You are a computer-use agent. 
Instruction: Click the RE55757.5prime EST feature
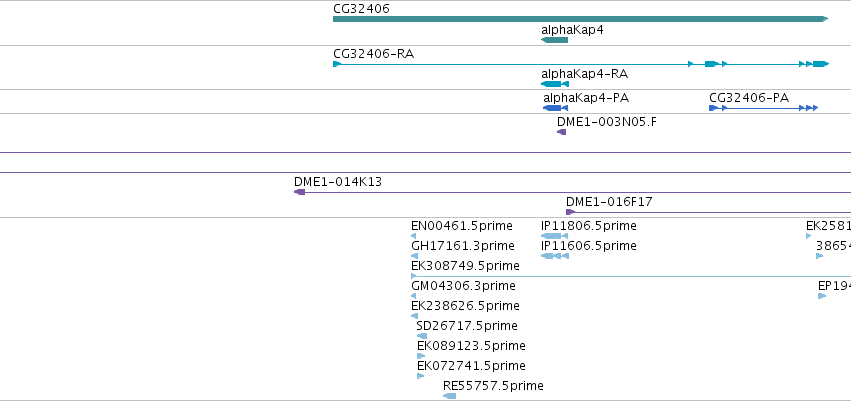449,396
